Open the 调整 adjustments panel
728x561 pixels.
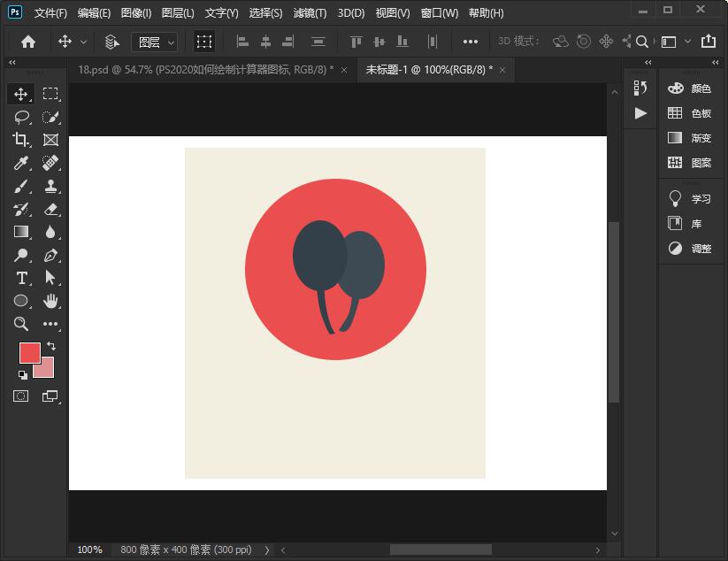tap(689, 249)
